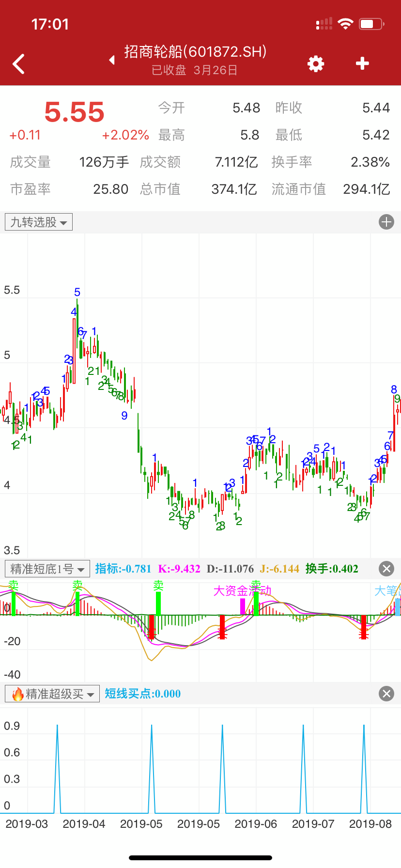
Task: Expand the 精准短底1号 indicator dropdown
Action: [x=47, y=569]
